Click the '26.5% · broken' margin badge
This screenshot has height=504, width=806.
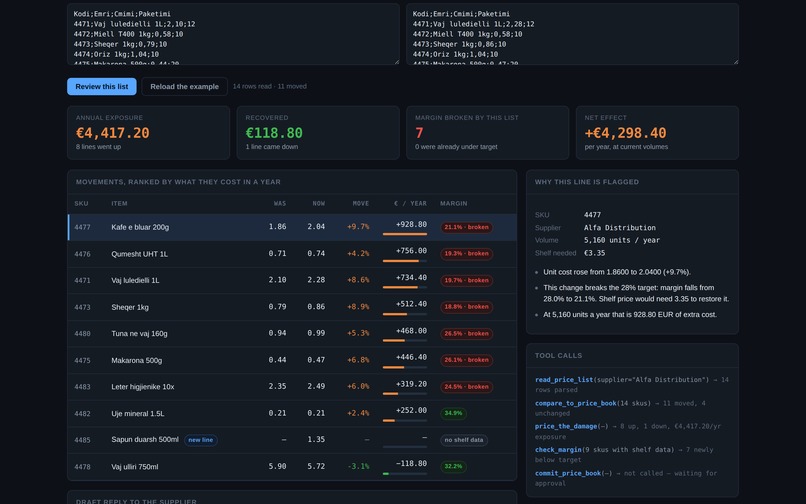click(466, 334)
